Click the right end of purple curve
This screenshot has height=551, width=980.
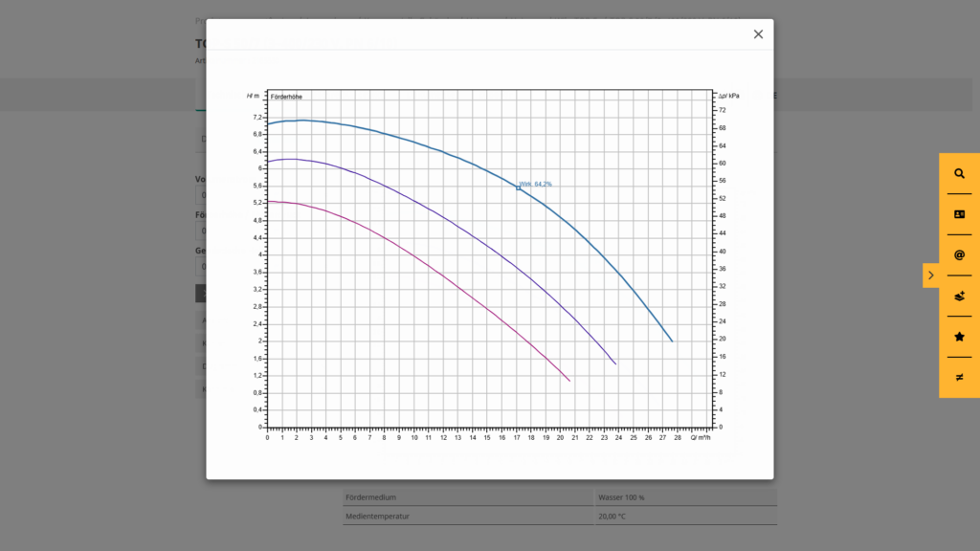(615, 364)
